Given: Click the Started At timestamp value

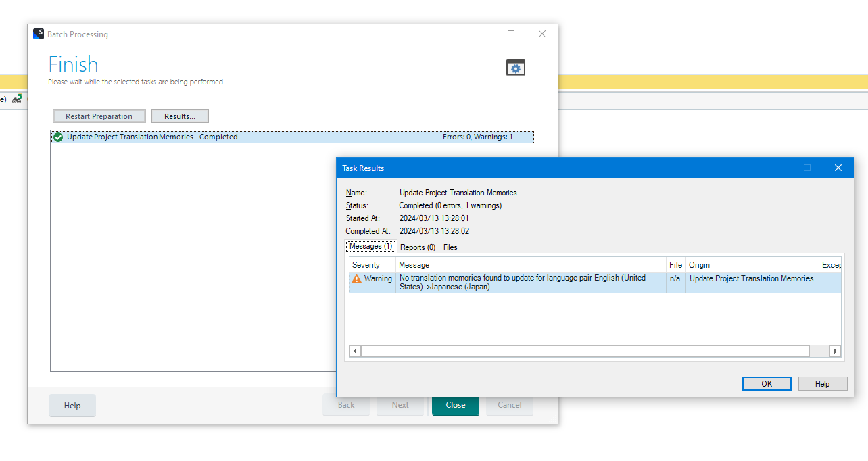Looking at the screenshot, I should (434, 218).
